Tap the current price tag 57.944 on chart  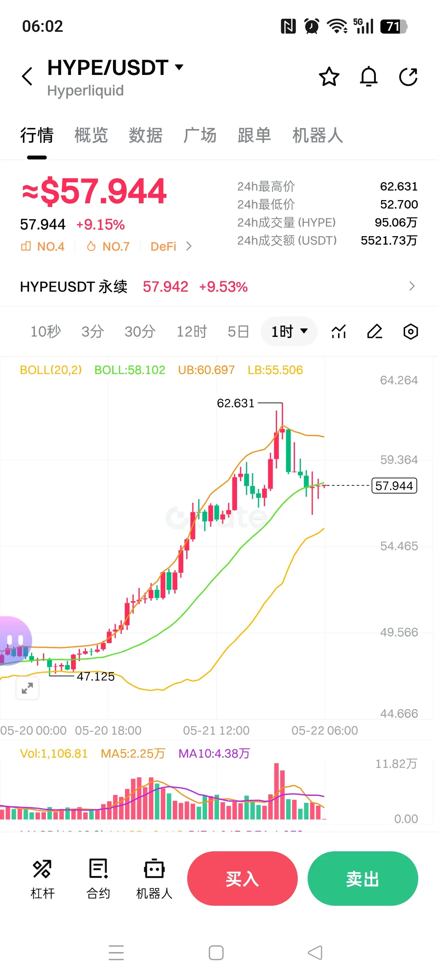coord(394,485)
